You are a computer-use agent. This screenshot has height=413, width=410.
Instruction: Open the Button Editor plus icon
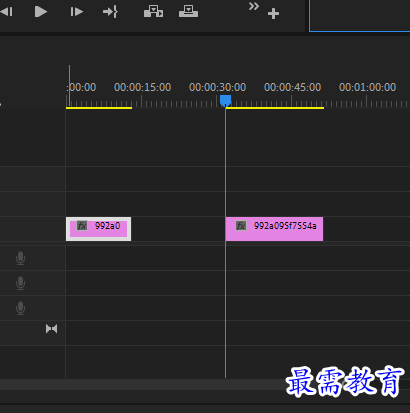[273, 14]
